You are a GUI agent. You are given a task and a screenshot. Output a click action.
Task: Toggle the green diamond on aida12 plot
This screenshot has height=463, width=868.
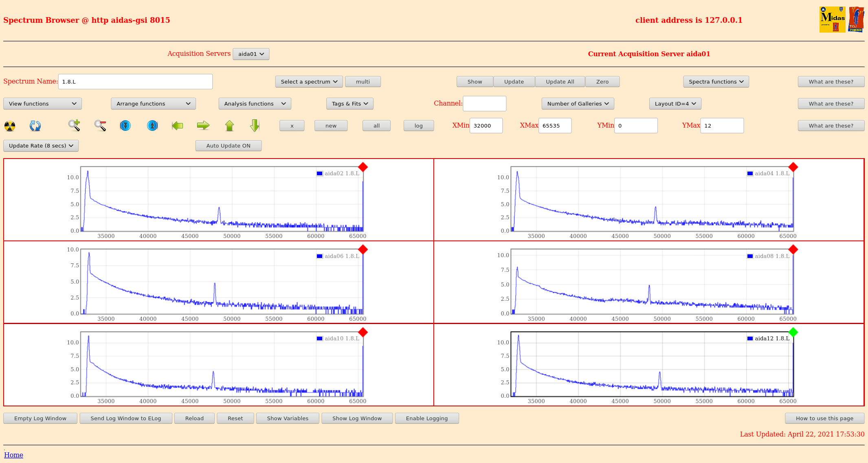[793, 332]
